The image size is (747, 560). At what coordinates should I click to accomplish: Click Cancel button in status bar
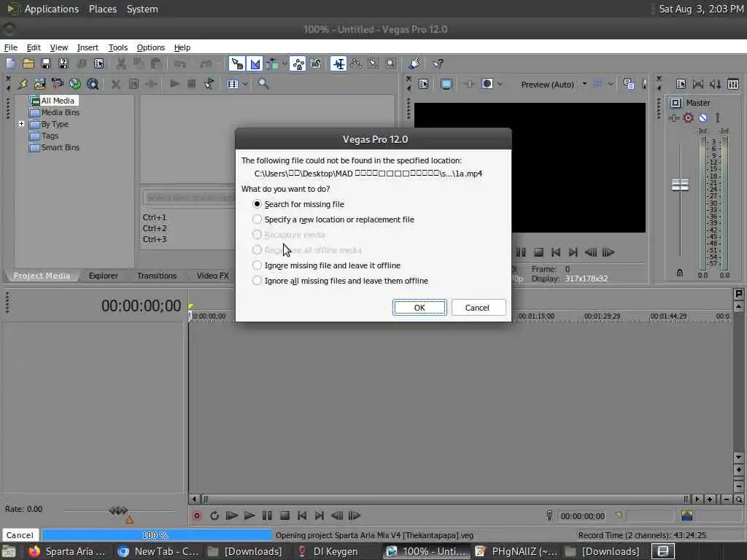[20, 535]
